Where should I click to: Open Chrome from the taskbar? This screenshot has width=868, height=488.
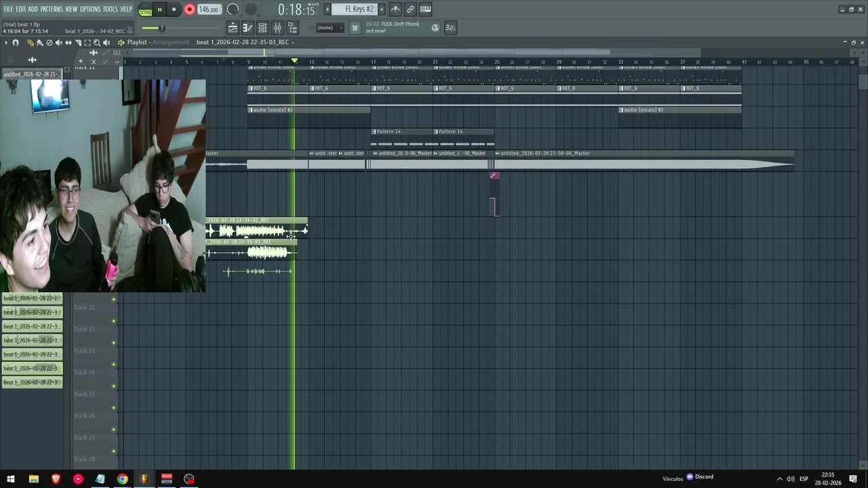click(122, 479)
